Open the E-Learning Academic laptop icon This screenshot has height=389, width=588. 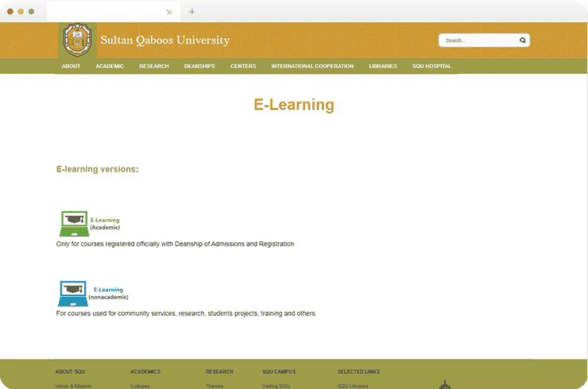[74, 224]
